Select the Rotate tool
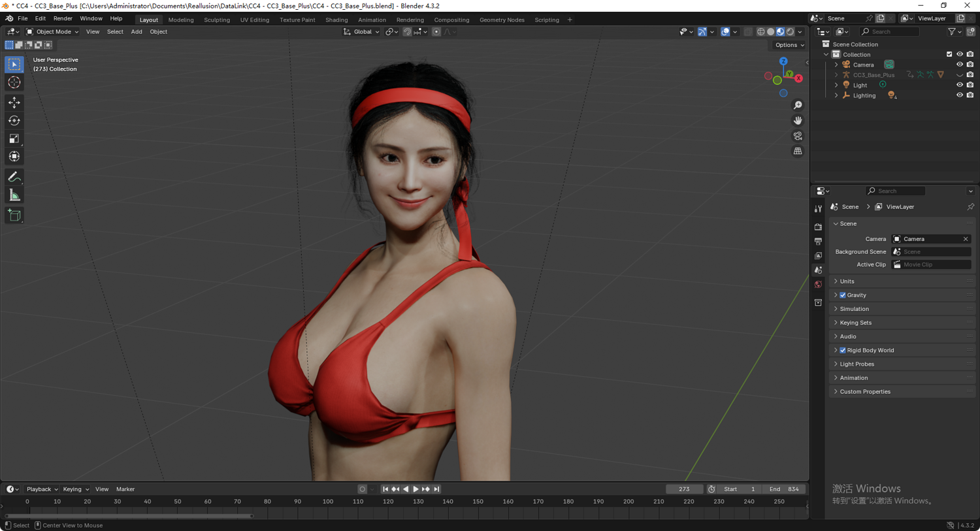Screen dimensions: 980x531 14,120
